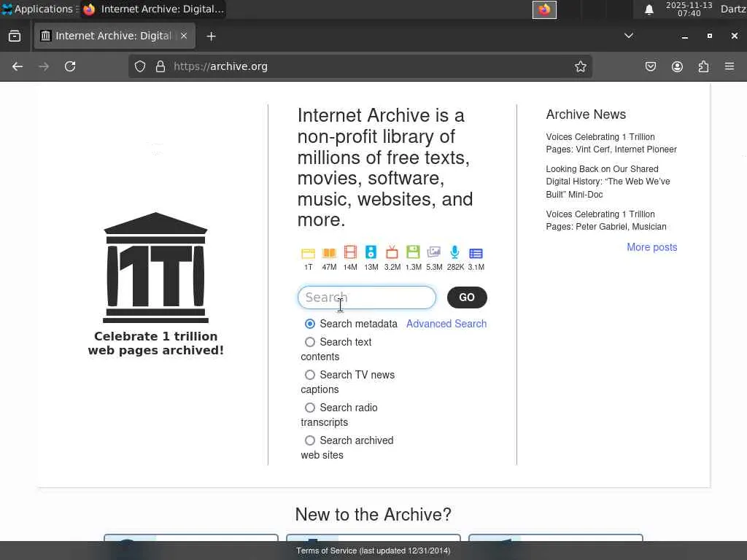Open the More posts link
This screenshot has height=560, width=747.
coord(651,247)
